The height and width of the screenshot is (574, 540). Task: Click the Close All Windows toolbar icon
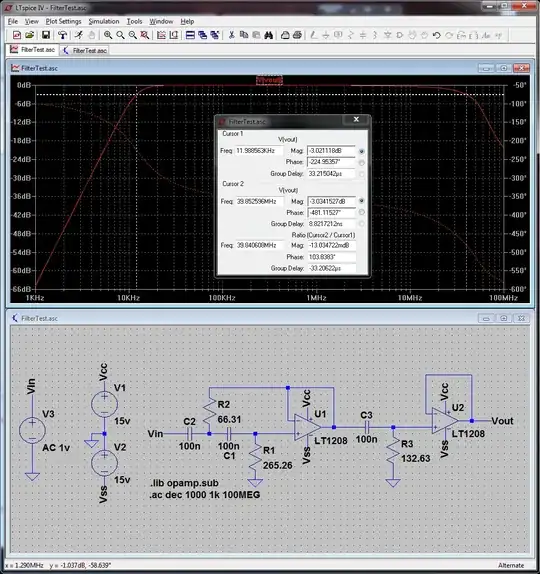(x=215, y=35)
